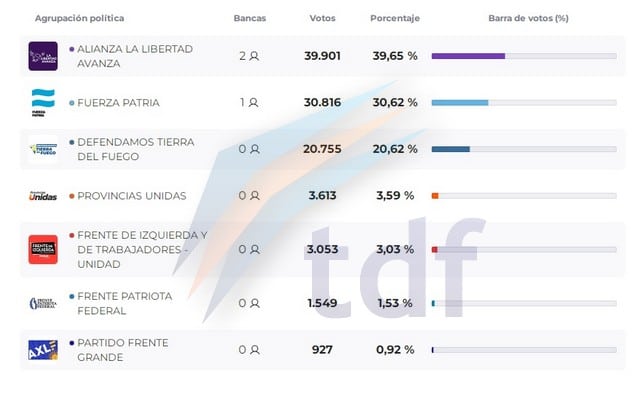Click the Fuerza Patria flag logo
This screenshot has width=640, height=409.
pos(43,102)
